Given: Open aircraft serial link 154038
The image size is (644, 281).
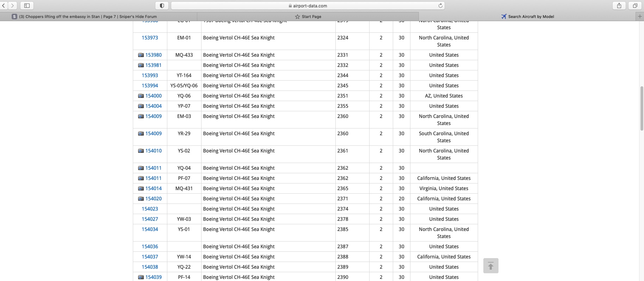Looking at the screenshot, I should tap(150, 267).
